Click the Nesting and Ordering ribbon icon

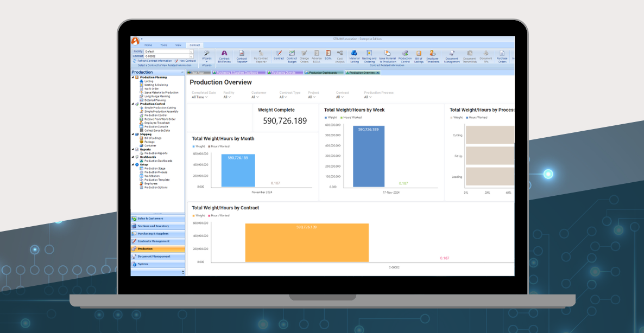369,56
